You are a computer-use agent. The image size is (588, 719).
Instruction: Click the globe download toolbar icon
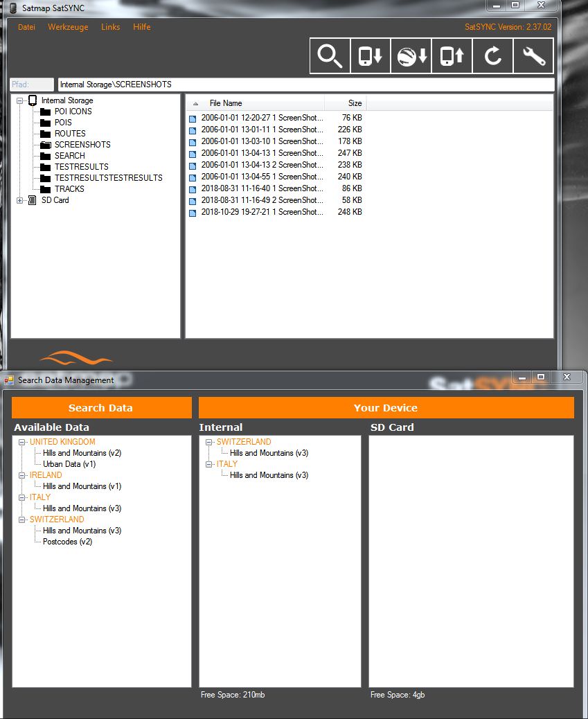coord(411,56)
